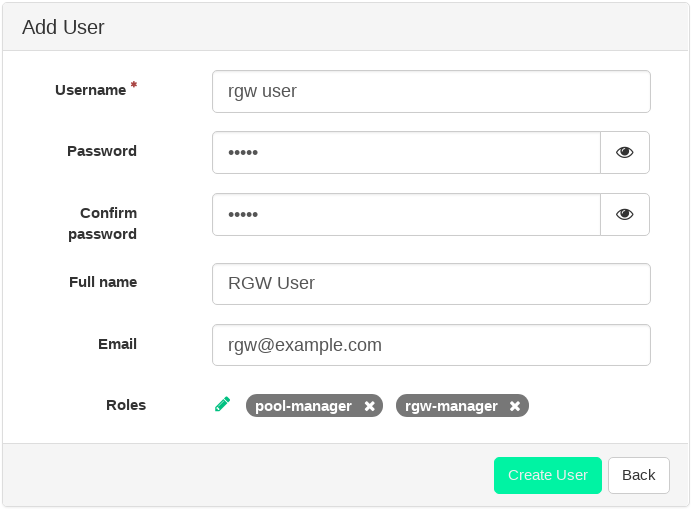Click the Password field label
Image resolution: width=691 pixels, height=509 pixels.
pos(102,151)
